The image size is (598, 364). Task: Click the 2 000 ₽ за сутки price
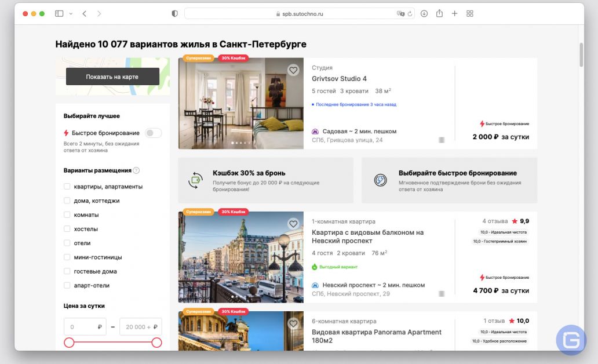click(x=501, y=137)
